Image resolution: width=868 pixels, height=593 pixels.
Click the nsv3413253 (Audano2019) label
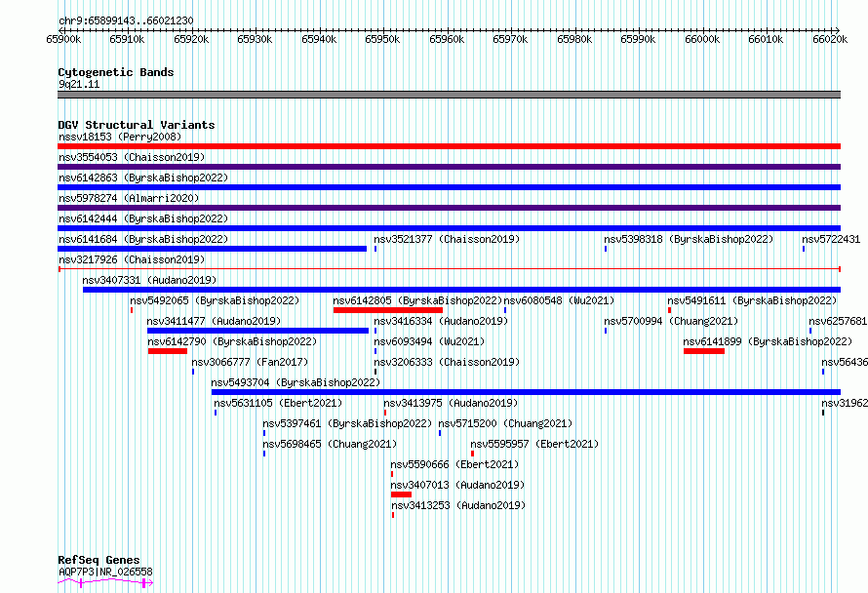458,505
